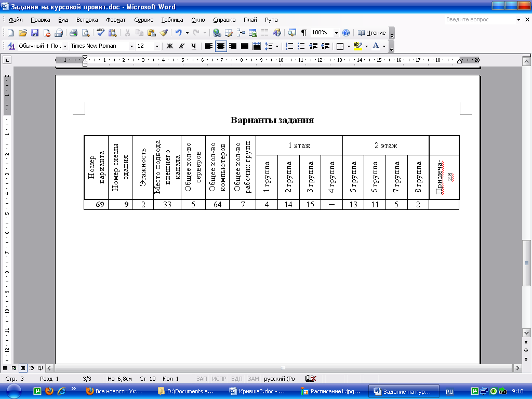532x399 pixels.
Task: Open the Правка menu
Action: click(41, 20)
